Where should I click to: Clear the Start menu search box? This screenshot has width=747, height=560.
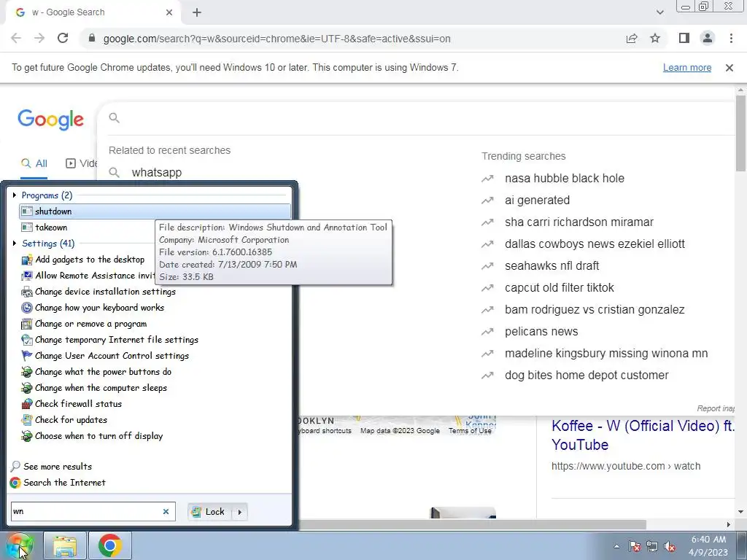[166, 511]
